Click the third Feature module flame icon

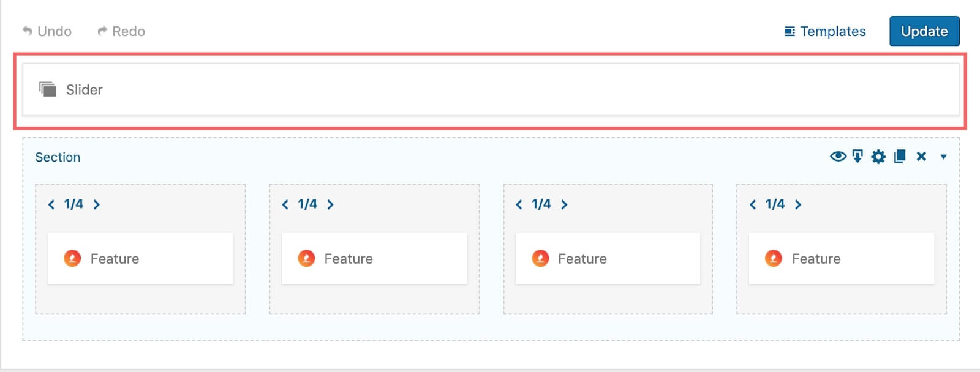(x=540, y=258)
